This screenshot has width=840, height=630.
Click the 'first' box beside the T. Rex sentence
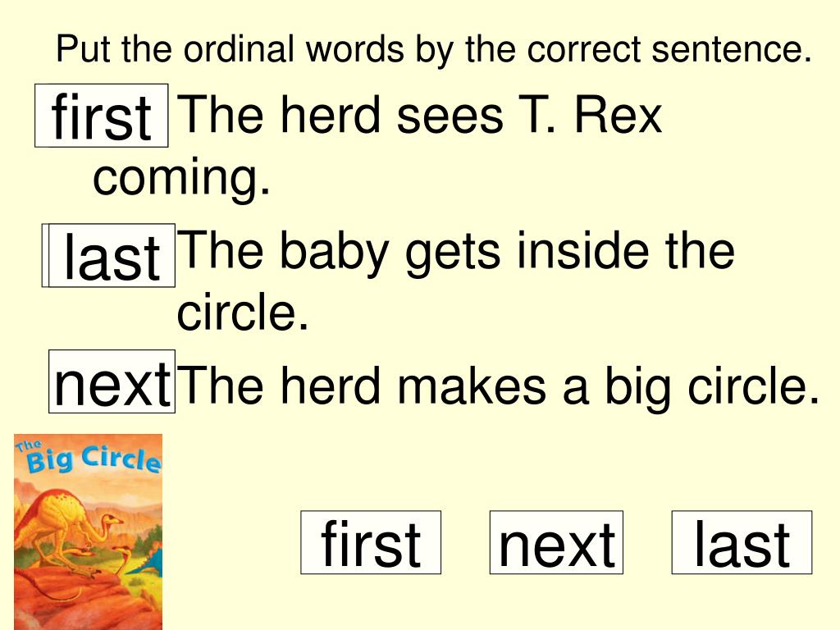pos(101,115)
